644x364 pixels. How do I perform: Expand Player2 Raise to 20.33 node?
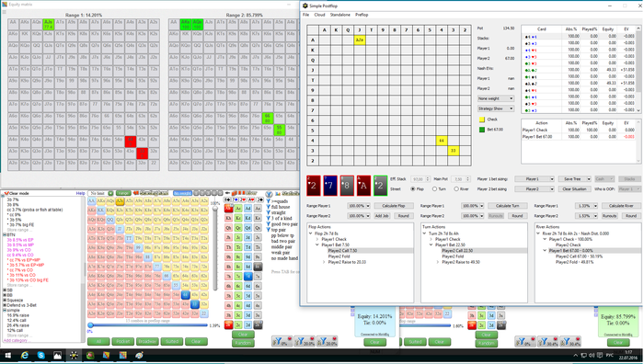coord(324,262)
